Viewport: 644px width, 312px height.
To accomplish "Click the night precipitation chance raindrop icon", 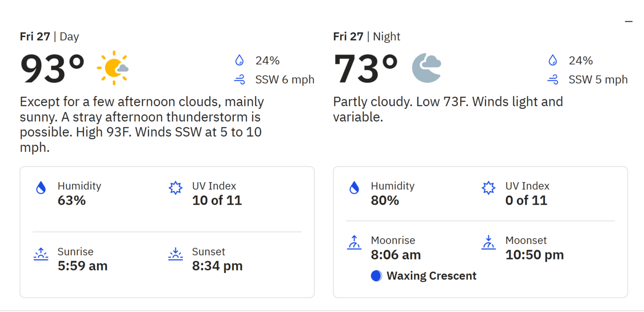I will click(553, 60).
